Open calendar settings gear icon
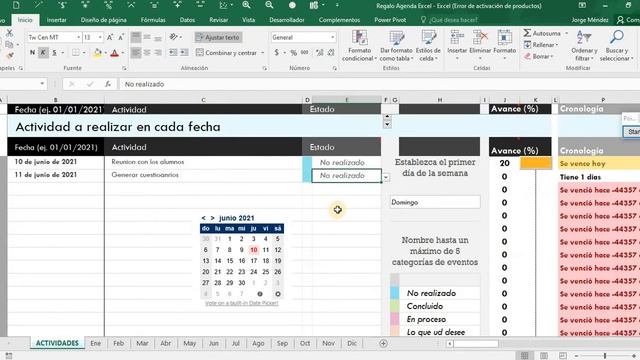This screenshot has height=360, width=640. [x=278, y=294]
